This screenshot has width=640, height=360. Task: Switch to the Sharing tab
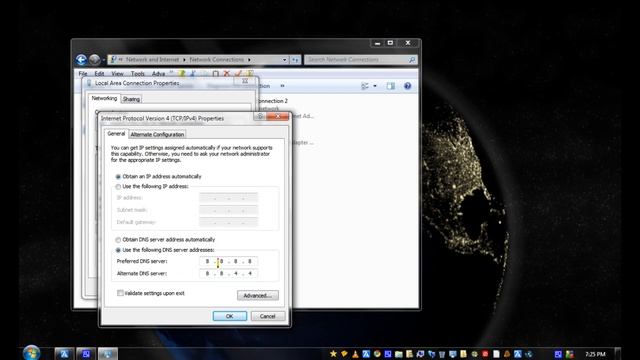coord(131,99)
